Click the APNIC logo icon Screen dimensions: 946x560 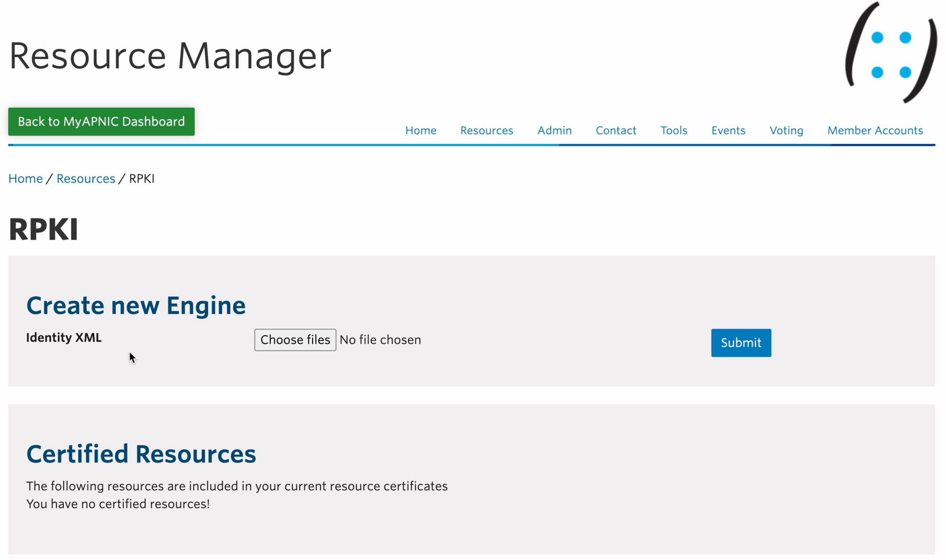tap(891, 53)
